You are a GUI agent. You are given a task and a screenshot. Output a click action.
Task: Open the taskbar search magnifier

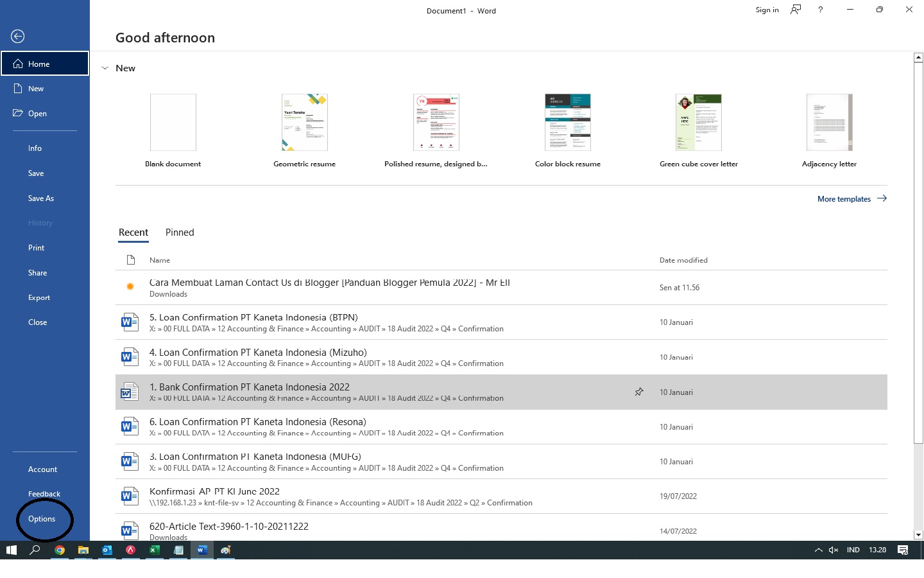35,550
